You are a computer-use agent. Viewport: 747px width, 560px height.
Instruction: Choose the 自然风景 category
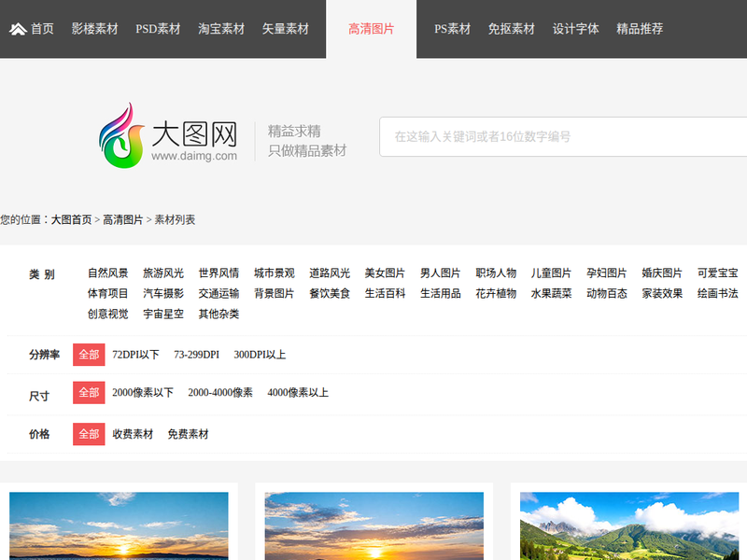(107, 273)
